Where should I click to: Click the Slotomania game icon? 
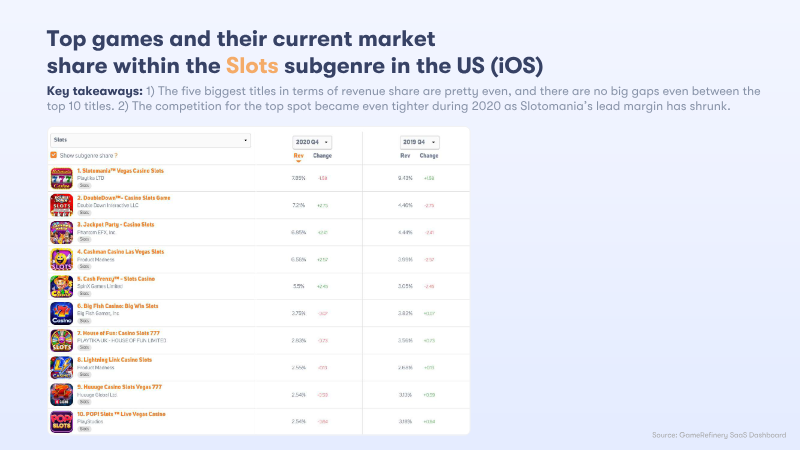coord(62,179)
